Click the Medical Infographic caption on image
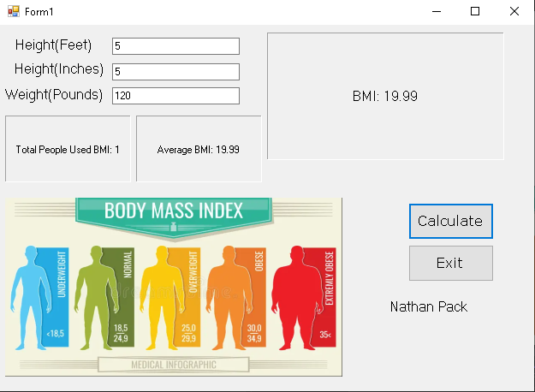The image size is (535, 392). click(174, 365)
